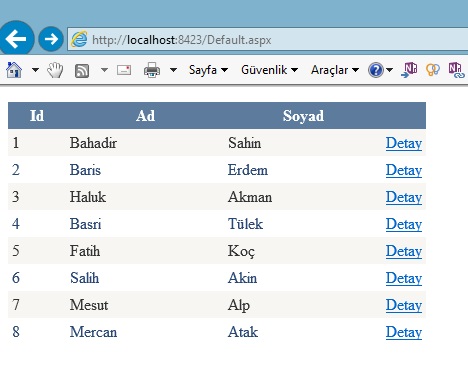
Task: Open Detay link for Haluk Akman
Action: [404, 197]
